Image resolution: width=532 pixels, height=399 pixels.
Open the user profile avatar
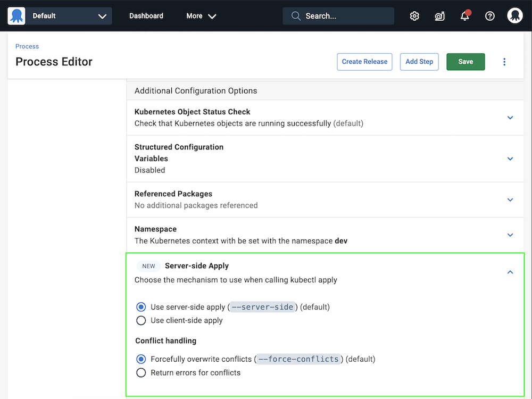(514, 16)
